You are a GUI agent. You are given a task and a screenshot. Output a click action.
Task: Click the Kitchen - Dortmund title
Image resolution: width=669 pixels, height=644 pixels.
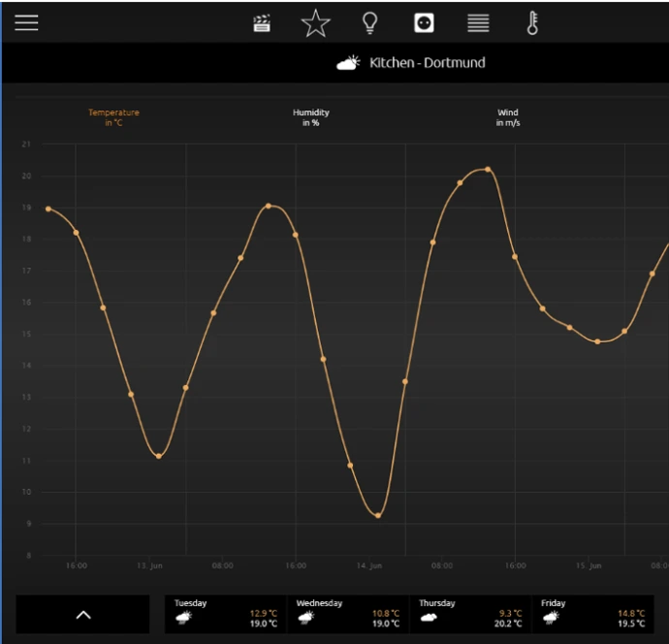(x=428, y=63)
